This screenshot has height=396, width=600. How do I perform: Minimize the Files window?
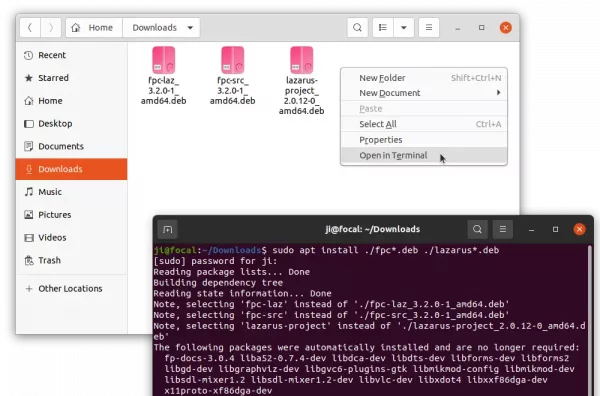458,28
